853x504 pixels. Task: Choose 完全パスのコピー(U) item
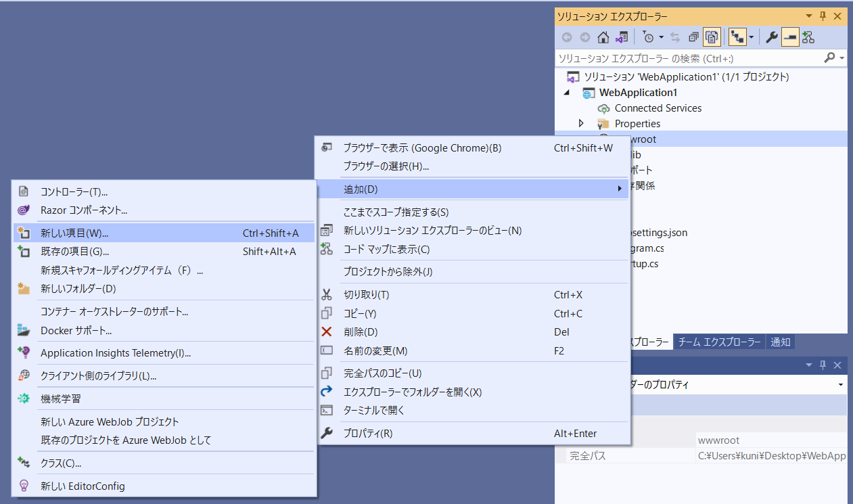[x=472, y=373]
